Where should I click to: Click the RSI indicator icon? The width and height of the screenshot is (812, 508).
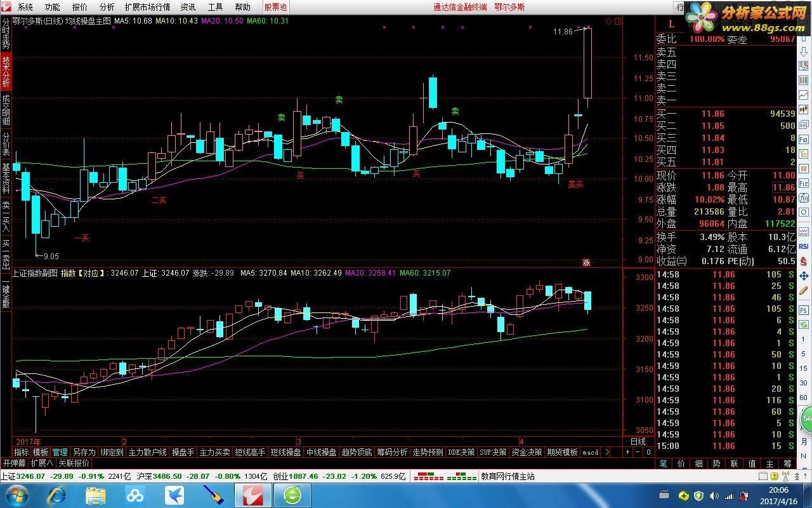coord(804,246)
